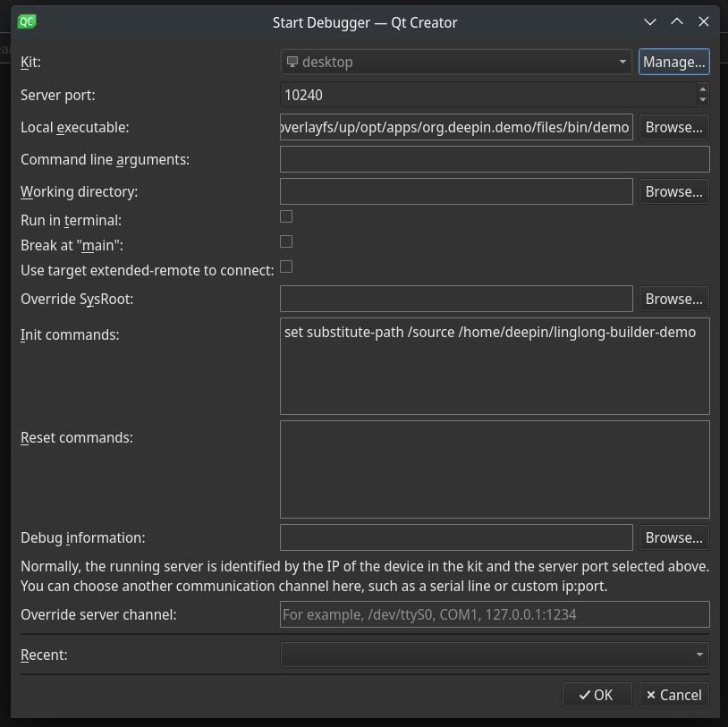Click the 'Debug information:' label

(82, 537)
